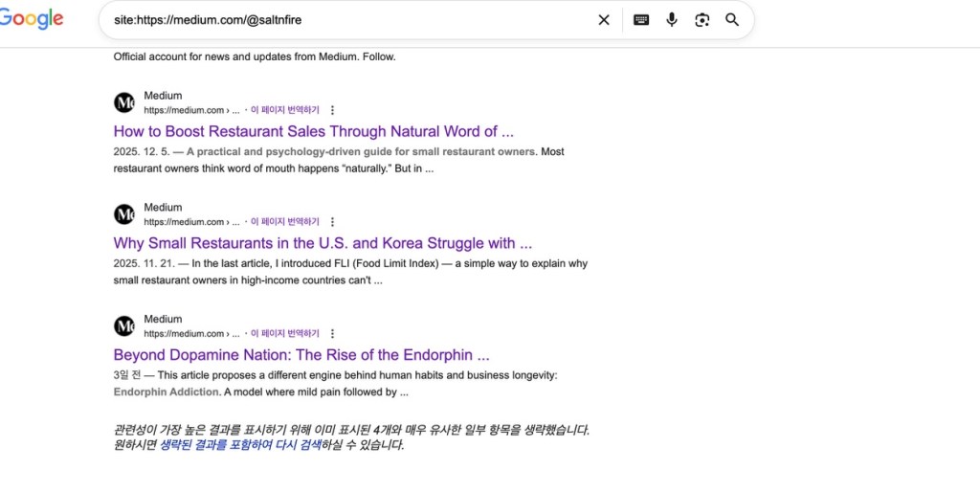Click the 'Endorphin Addiction' snippet text

[167, 392]
